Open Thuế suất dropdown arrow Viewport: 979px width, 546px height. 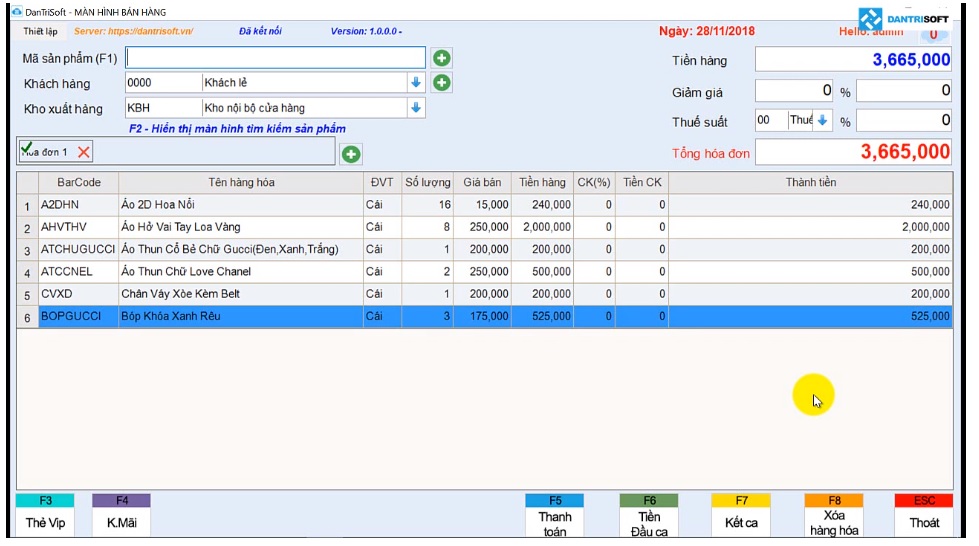pyautogui.click(x=822, y=120)
